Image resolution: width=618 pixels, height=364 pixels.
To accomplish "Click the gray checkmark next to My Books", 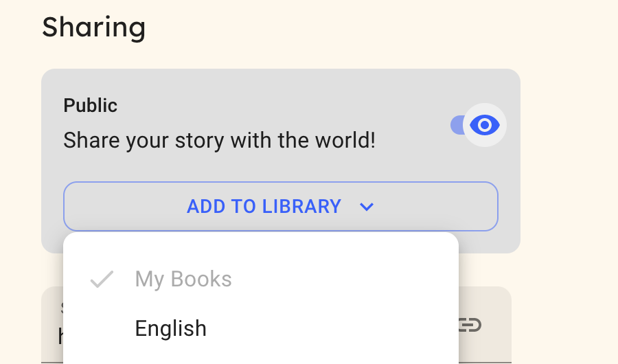I will coord(102,280).
